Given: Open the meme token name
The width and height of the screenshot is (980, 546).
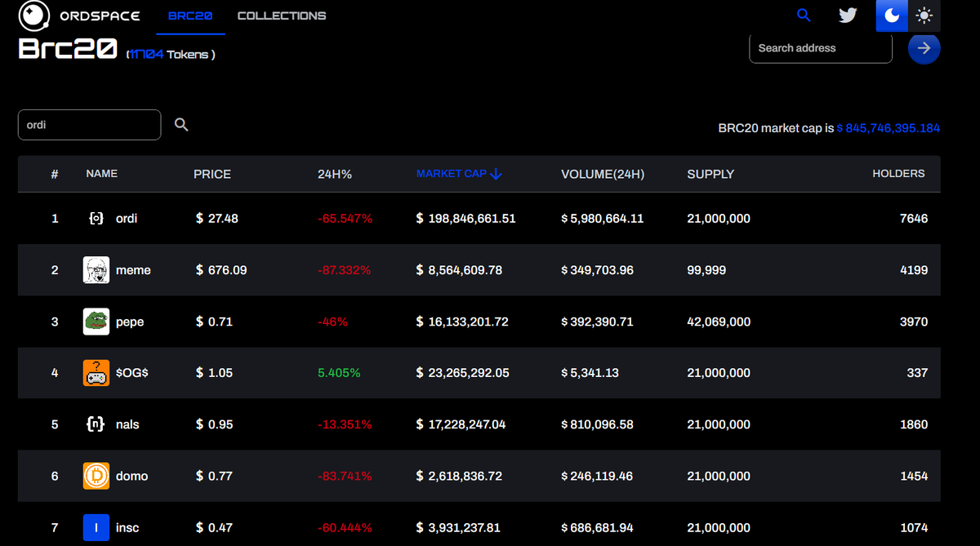Looking at the screenshot, I should 133,270.
